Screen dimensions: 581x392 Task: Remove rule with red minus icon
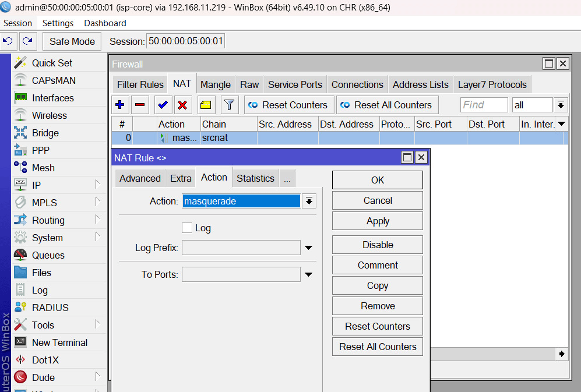(140, 105)
